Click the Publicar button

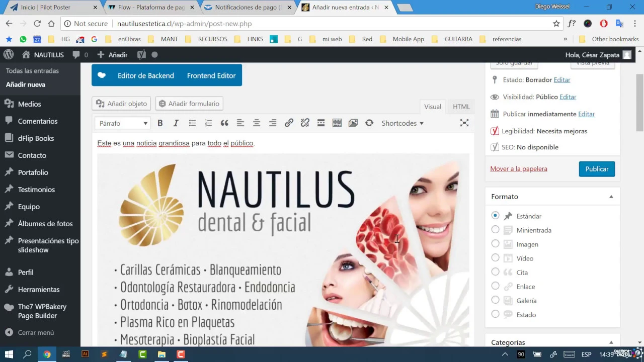click(x=597, y=169)
